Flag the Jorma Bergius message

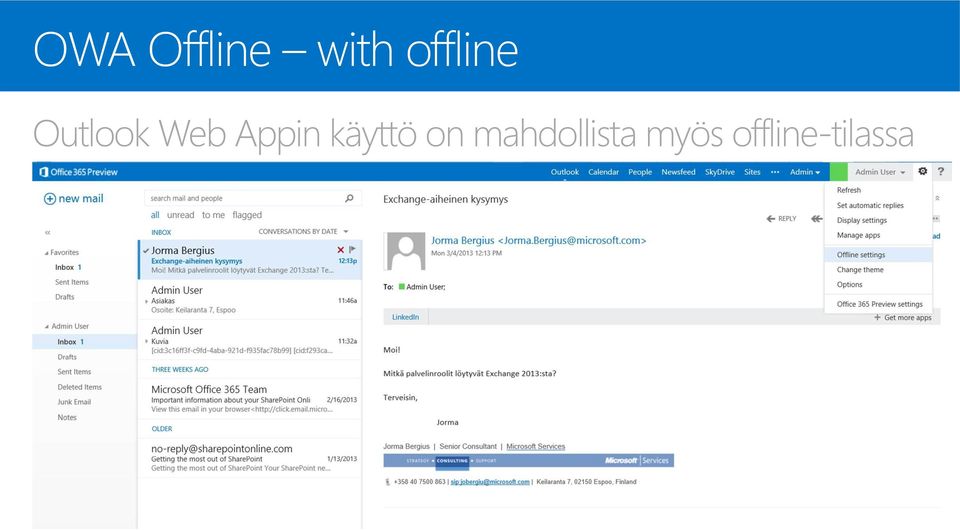(x=352, y=250)
